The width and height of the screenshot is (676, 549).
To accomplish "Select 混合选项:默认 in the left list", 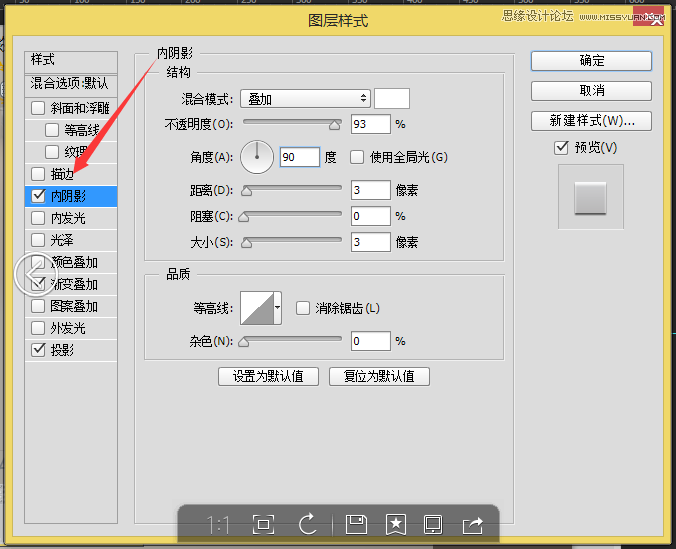I will tap(71, 85).
